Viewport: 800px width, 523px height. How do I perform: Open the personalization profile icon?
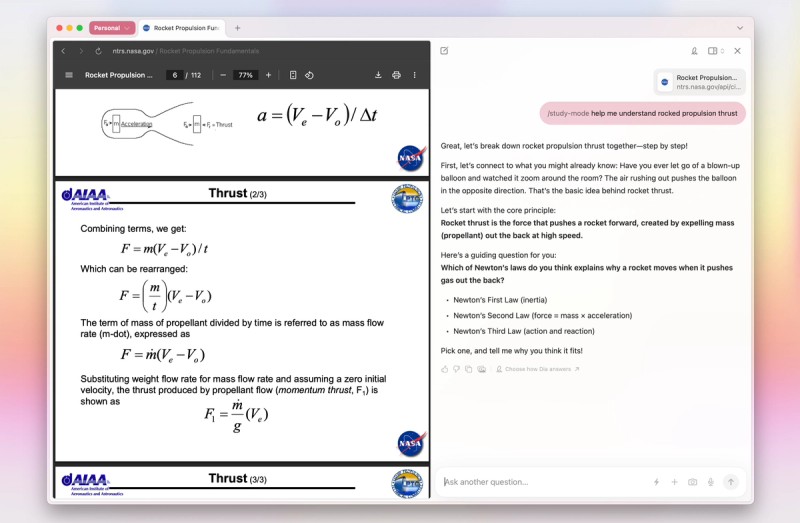(x=694, y=51)
